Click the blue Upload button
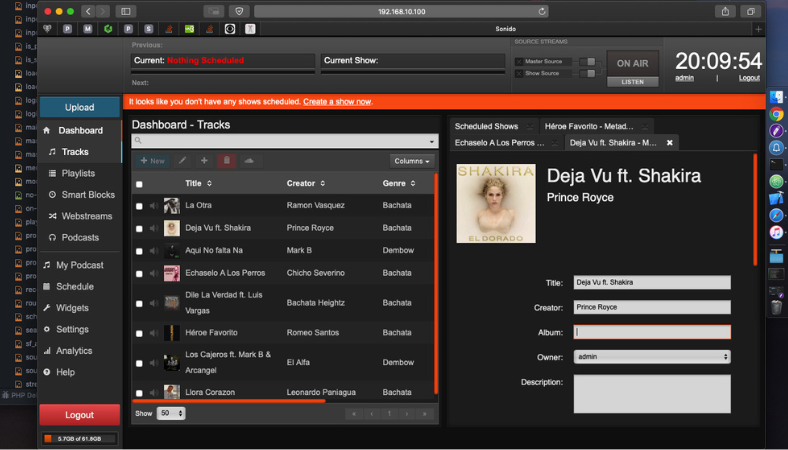 point(79,107)
